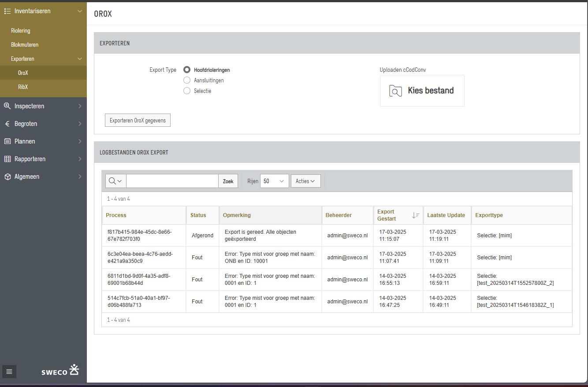Click the sort icon in Export Gestart column
This screenshot has width=588, height=387.
point(415,215)
